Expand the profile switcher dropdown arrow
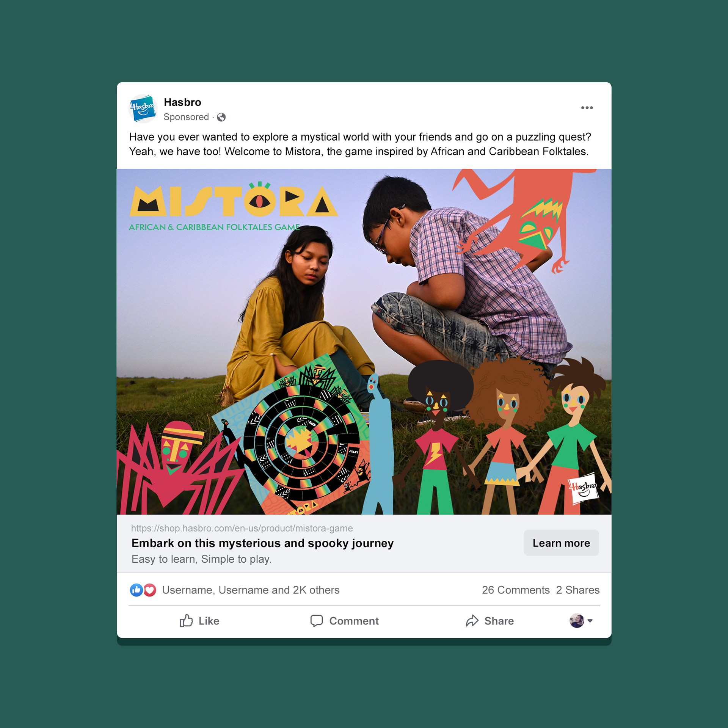 pyautogui.click(x=590, y=621)
